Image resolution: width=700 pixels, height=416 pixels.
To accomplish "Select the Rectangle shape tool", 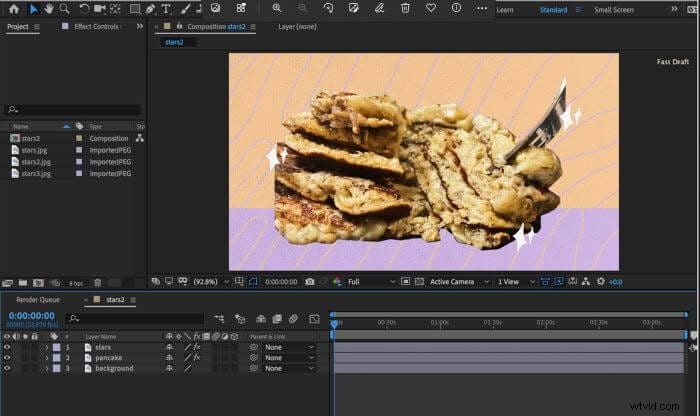I will pos(134,8).
